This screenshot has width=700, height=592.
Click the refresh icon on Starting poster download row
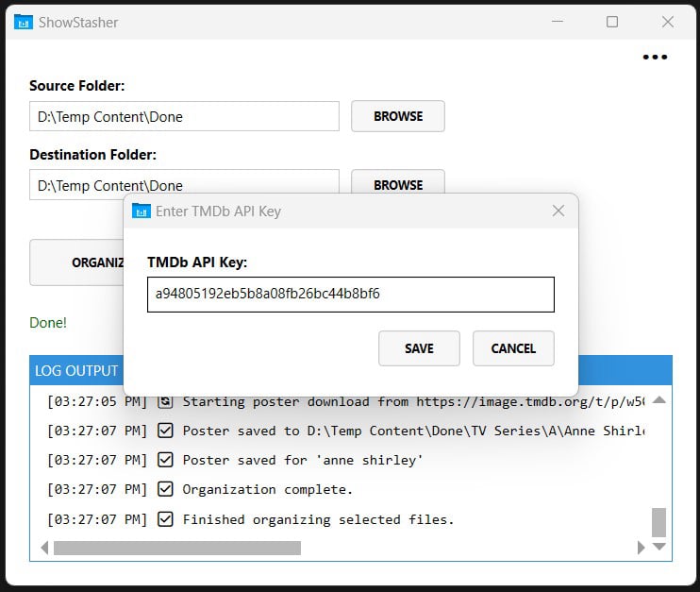pos(165,401)
